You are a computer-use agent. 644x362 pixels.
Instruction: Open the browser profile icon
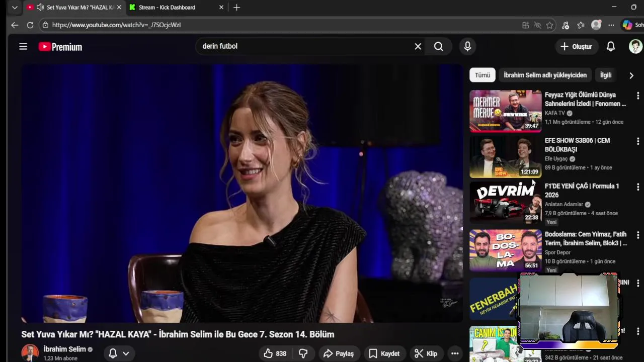tap(596, 25)
